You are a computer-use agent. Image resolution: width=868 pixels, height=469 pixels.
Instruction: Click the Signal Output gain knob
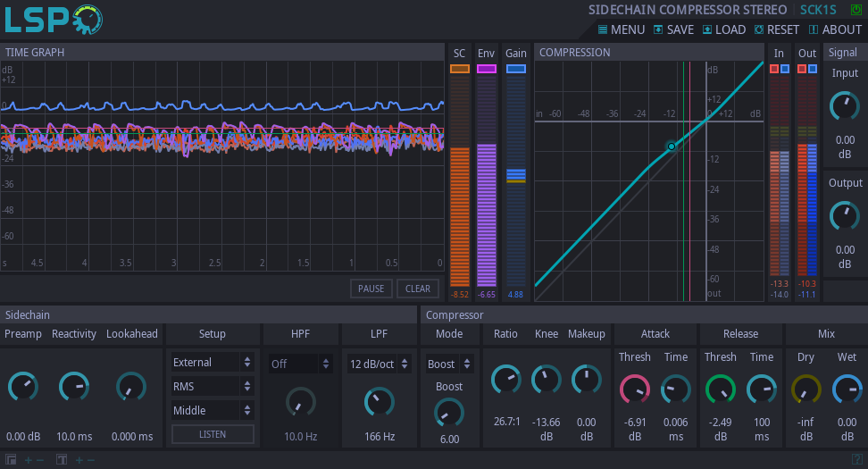tap(845, 216)
